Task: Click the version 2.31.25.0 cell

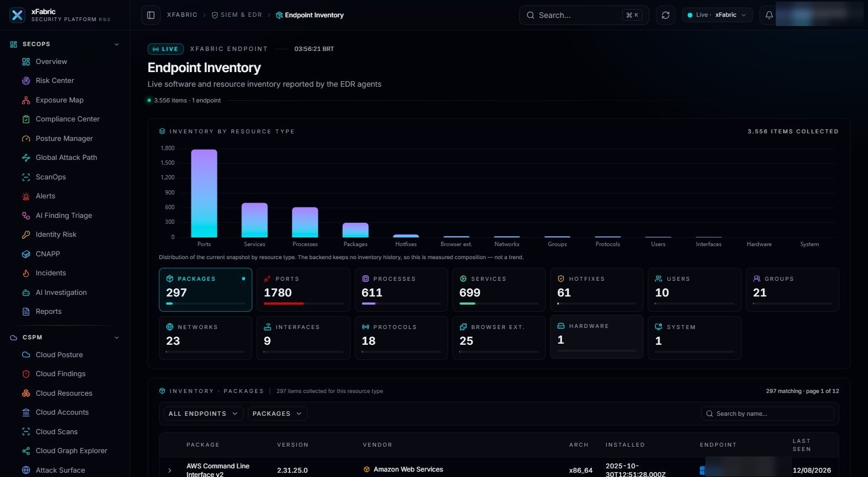Action: click(x=292, y=470)
